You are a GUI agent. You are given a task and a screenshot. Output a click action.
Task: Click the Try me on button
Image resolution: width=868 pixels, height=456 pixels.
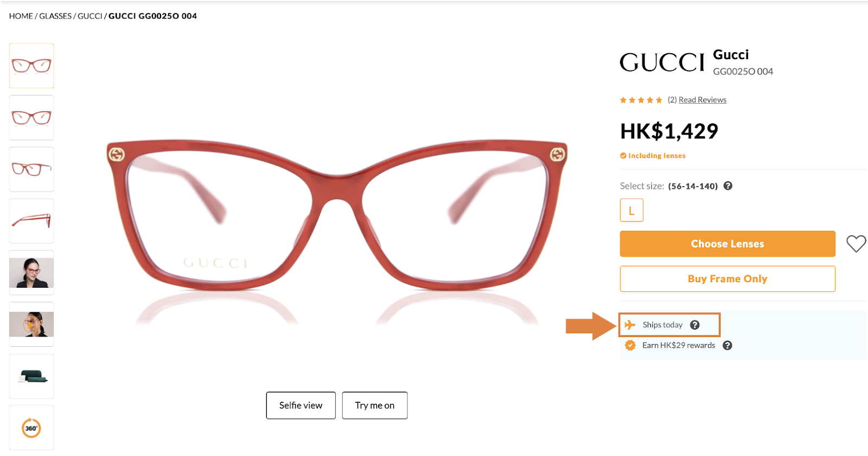pos(375,406)
